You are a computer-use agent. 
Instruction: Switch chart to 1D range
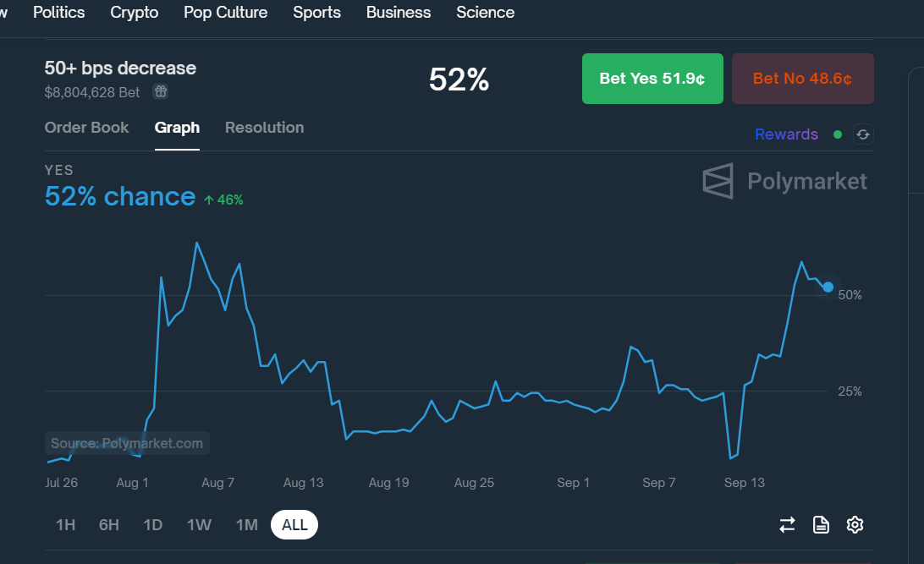pyautogui.click(x=152, y=525)
